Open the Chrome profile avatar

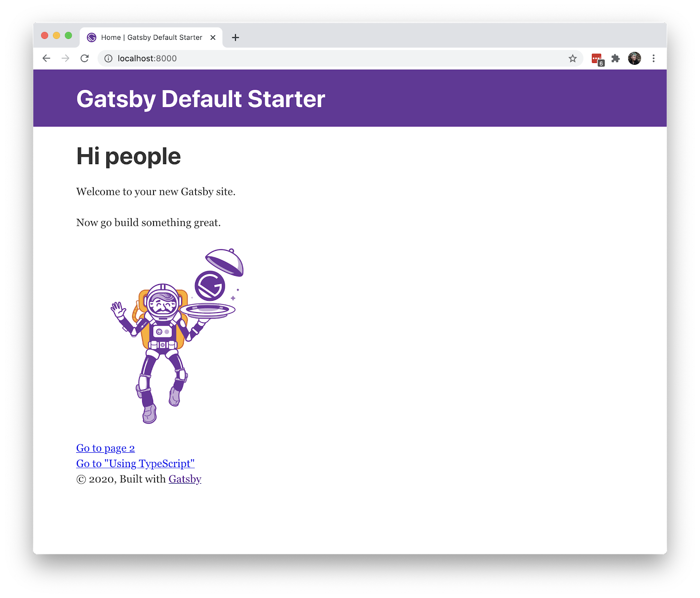click(634, 58)
